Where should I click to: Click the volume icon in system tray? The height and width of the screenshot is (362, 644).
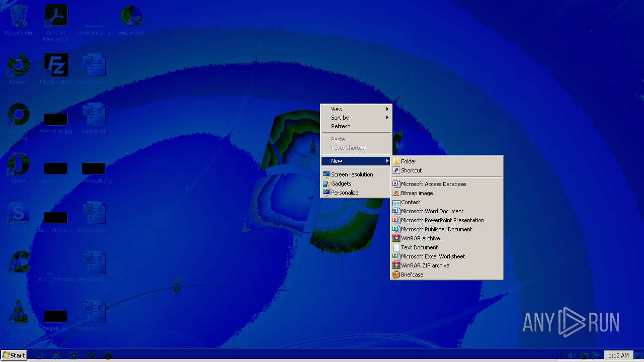(573, 355)
